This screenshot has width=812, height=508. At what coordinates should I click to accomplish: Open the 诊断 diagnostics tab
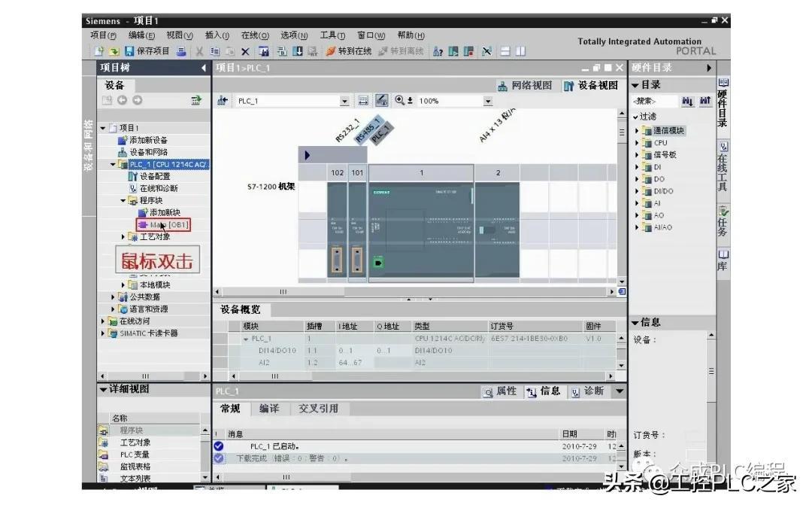point(588,391)
